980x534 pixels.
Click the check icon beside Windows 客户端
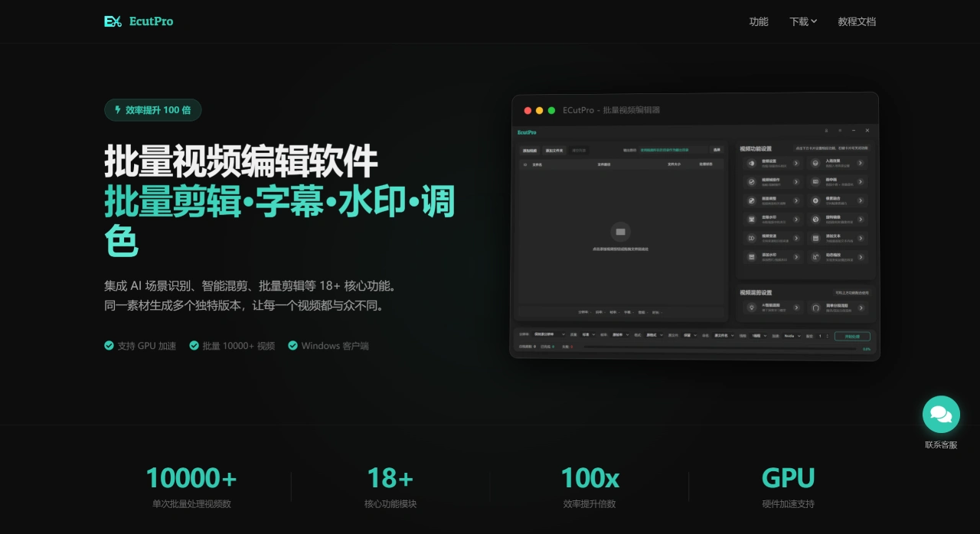point(292,346)
